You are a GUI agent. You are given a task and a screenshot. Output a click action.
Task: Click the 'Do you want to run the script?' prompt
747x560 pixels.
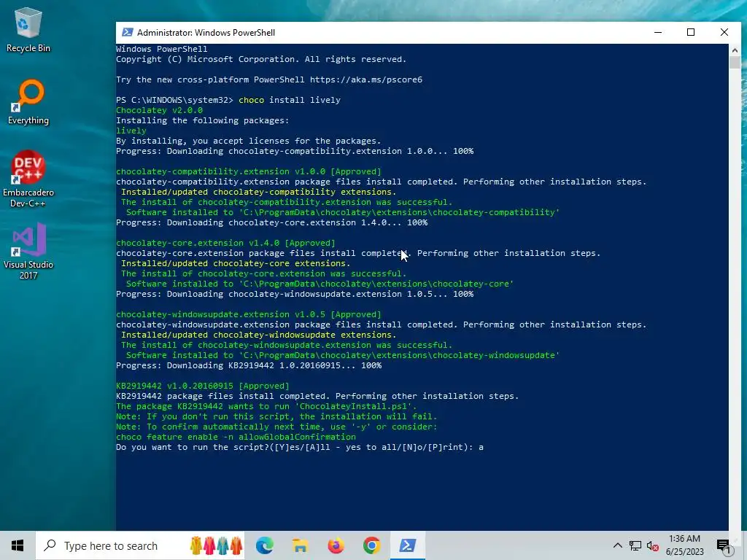coord(300,447)
